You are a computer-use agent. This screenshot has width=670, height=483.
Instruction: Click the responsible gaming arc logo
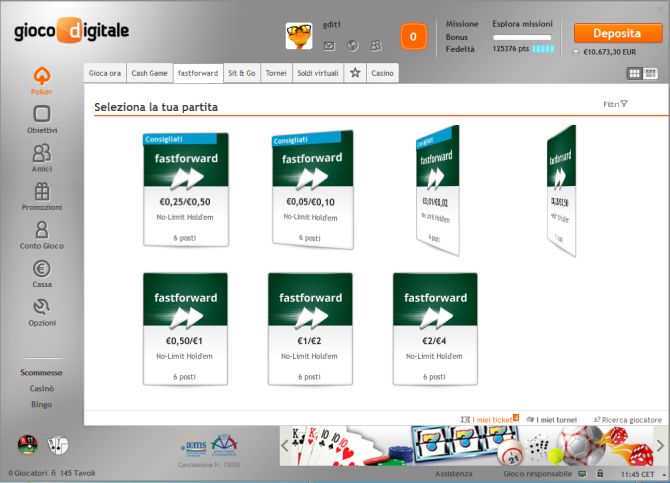click(x=224, y=445)
